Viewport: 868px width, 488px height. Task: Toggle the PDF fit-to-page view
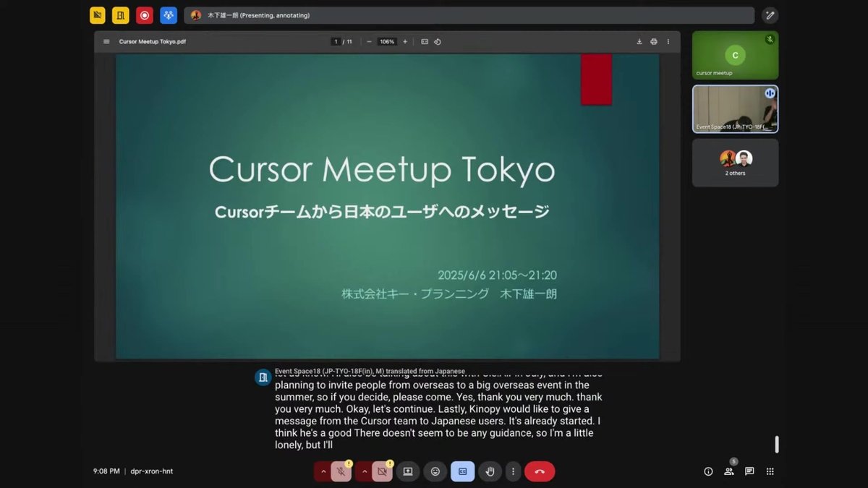(425, 41)
